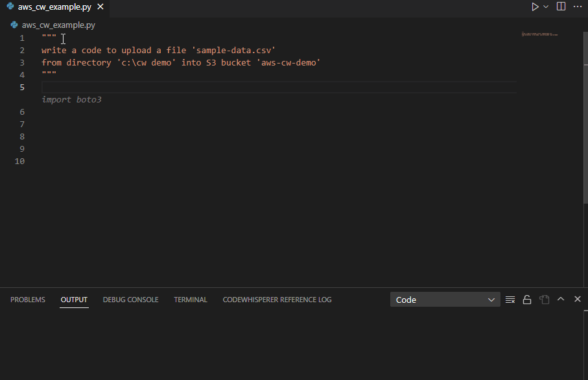The height and width of the screenshot is (380, 588).
Task: Clear the Output panel contents
Action: click(510, 299)
